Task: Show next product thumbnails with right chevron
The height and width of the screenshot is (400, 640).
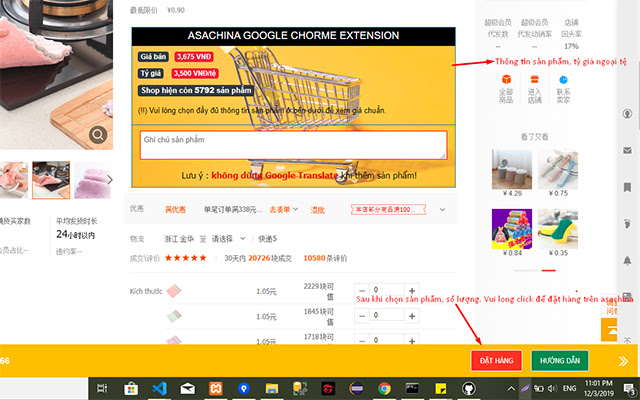Action: coord(109,180)
